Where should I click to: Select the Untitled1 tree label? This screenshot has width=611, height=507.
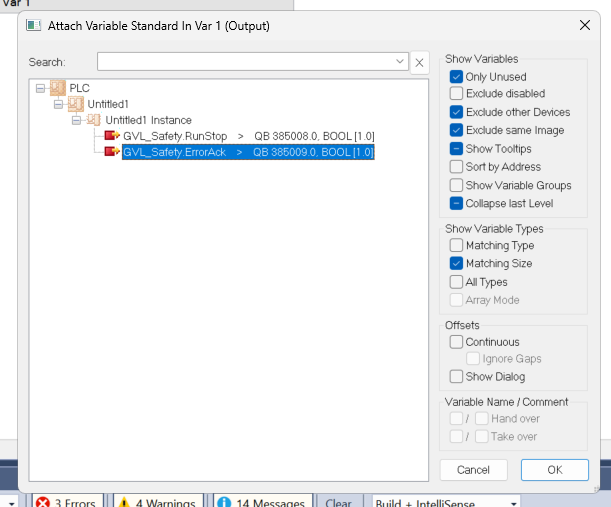point(108,104)
